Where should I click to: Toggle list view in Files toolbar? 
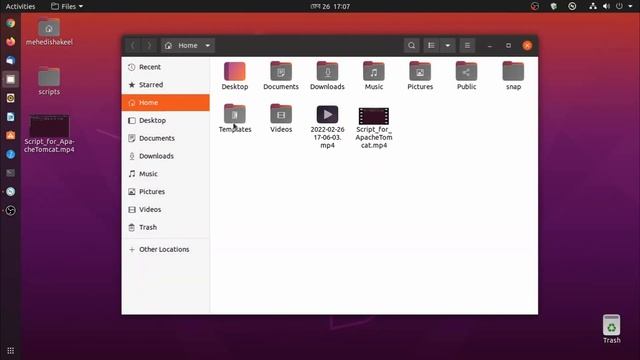(x=431, y=45)
